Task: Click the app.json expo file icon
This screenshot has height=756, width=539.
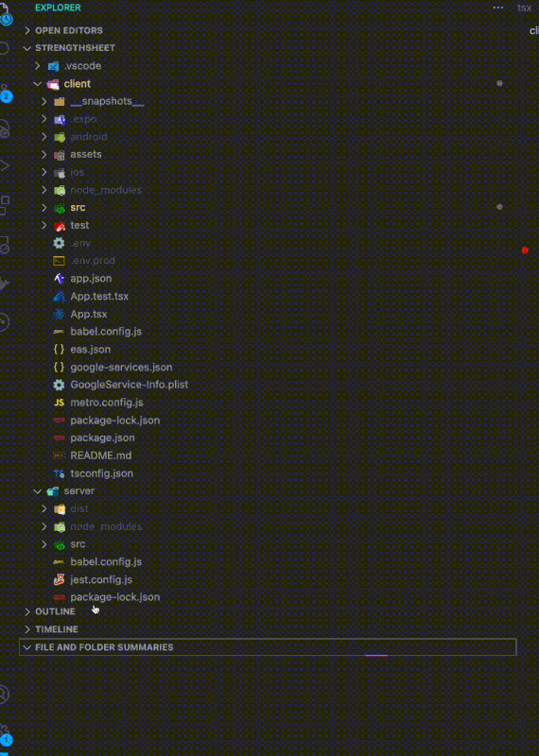Action: click(x=59, y=279)
